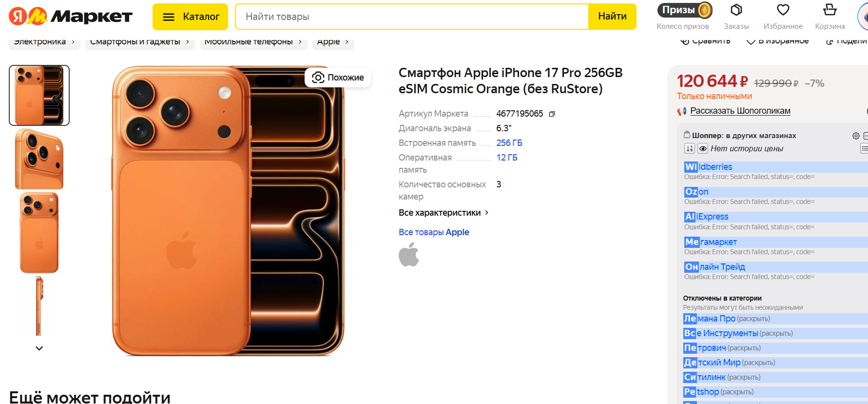Open Shopper extension settings gear
Screen dimensions: 868x404
856,136
